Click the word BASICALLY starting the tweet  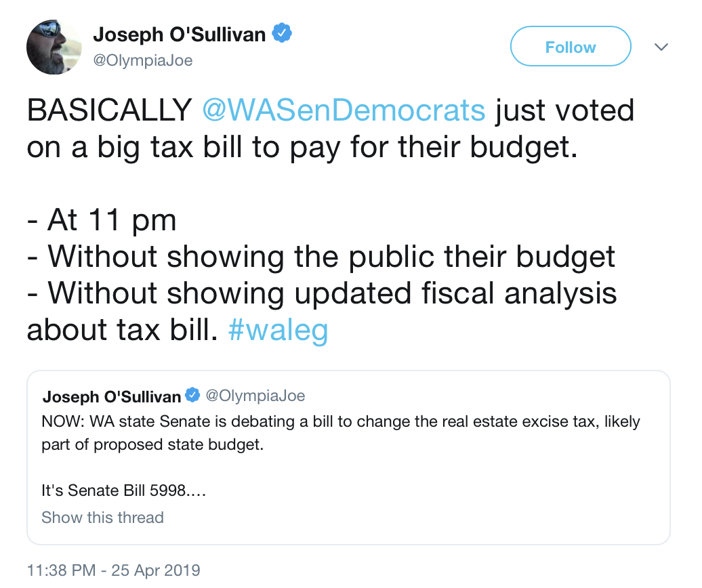click(110, 110)
